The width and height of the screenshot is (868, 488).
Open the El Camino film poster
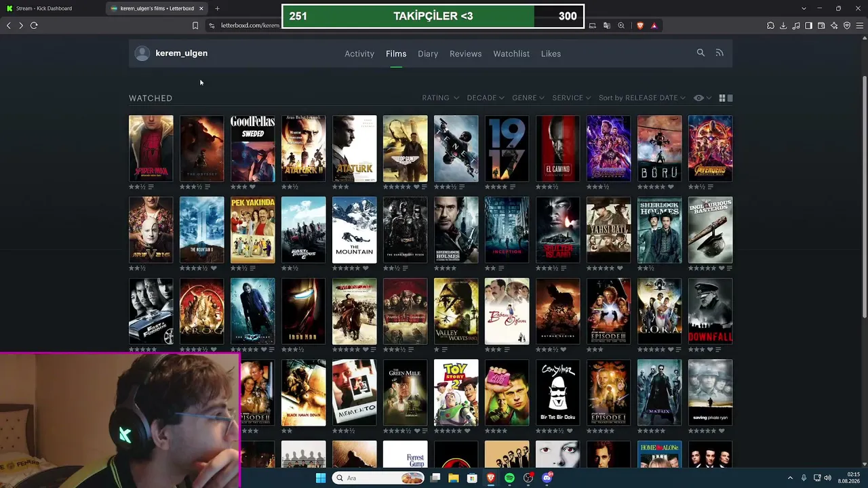pos(557,148)
